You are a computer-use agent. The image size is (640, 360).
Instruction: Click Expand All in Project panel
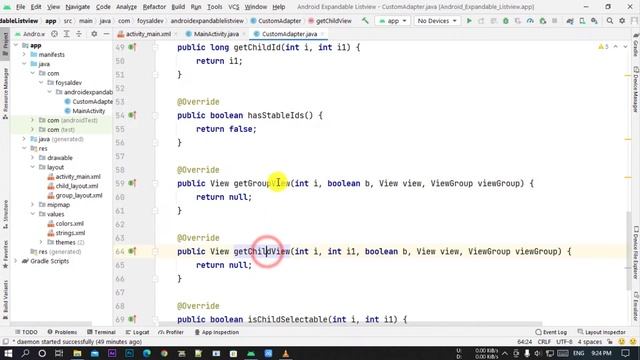(66, 34)
